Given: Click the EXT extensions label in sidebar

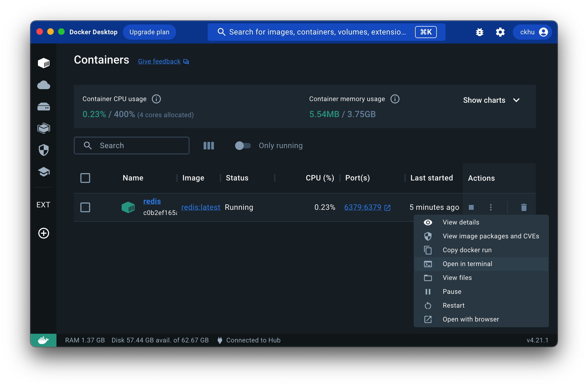Looking at the screenshot, I should coord(43,205).
